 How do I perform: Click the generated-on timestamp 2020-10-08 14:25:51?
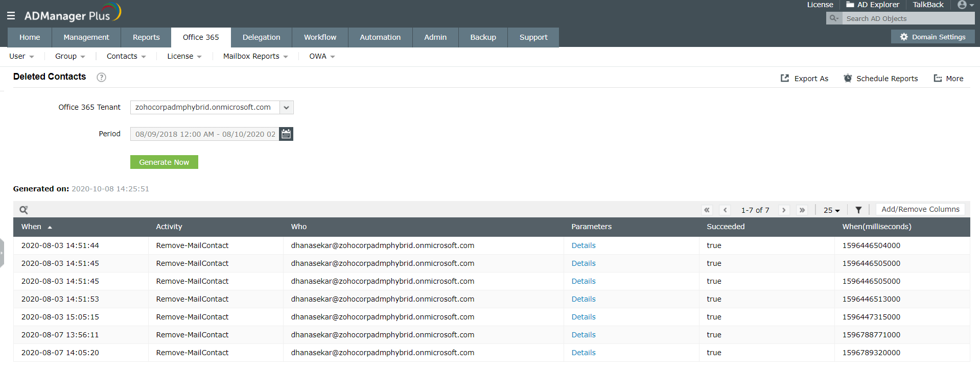110,189
